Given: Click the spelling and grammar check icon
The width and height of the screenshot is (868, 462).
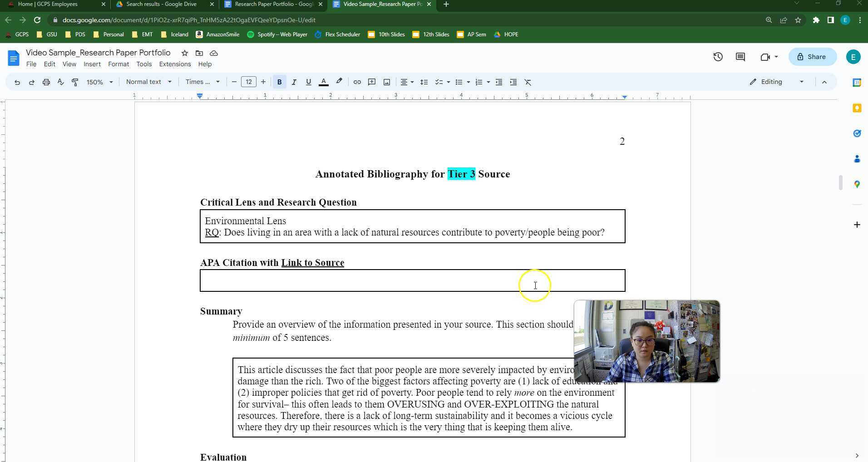Looking at the screenshot, I should (x=60, y=82).
